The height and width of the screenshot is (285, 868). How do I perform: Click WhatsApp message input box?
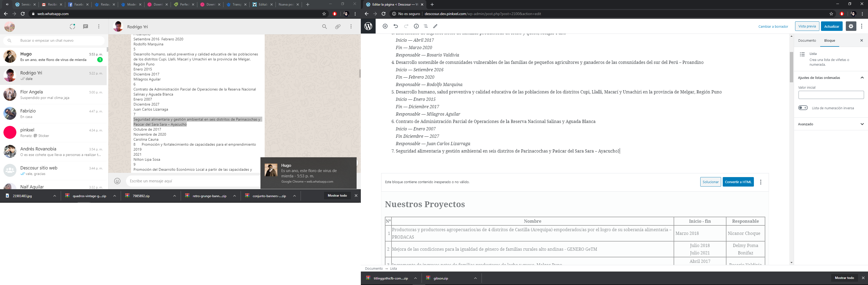[194, 181]
